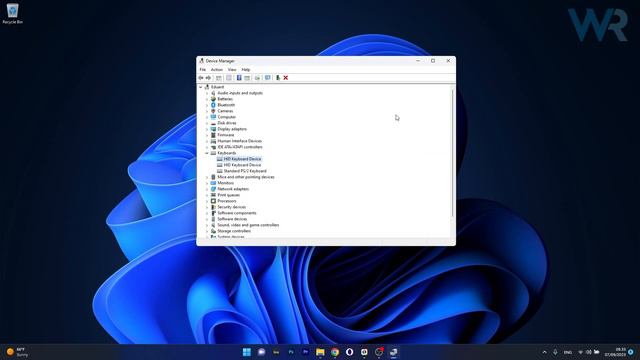Viewport: 640px width, 360px height.
Task: Click the Network adapters category icon
Action: 213,189
